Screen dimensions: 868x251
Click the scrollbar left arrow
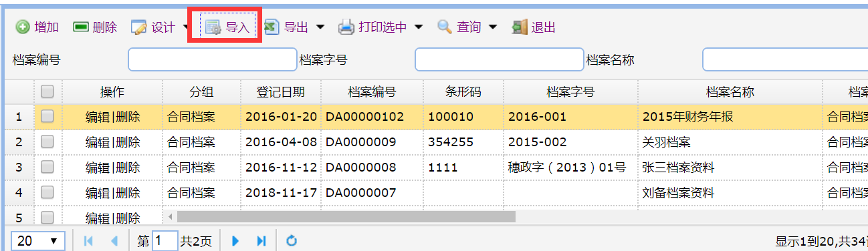pos(171,217)
